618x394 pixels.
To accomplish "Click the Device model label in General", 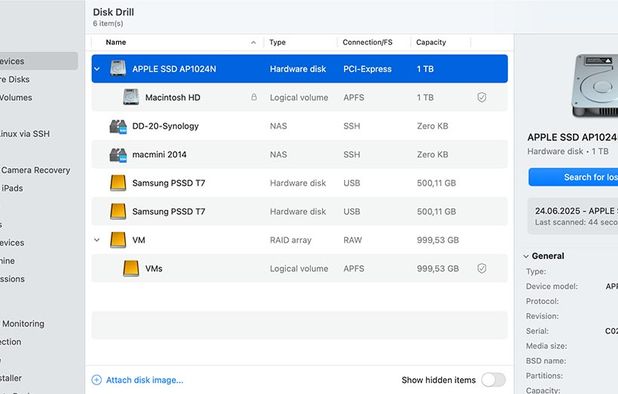I will [552, 286].
